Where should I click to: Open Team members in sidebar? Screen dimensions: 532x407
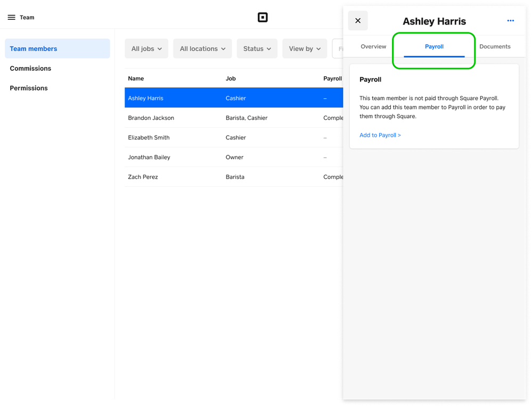tap(58, 48)
